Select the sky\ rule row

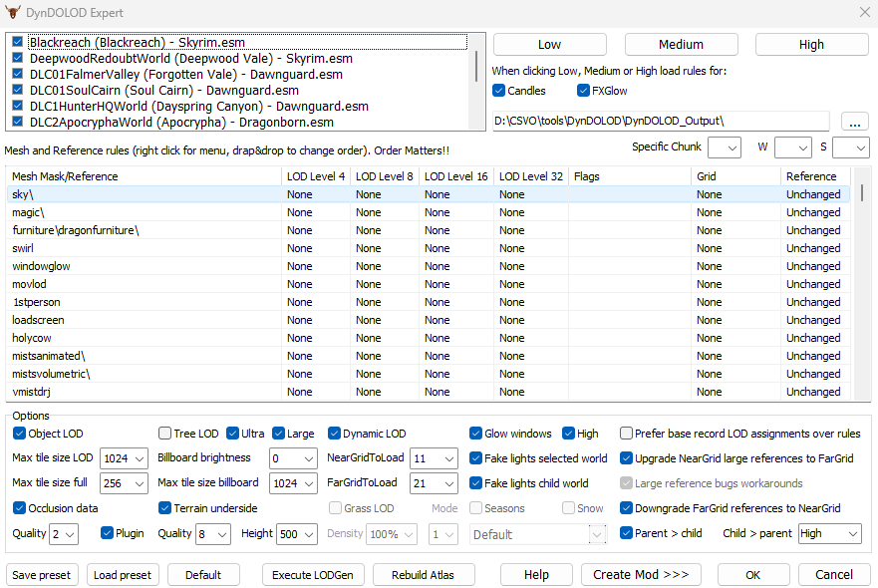(429, 193)
